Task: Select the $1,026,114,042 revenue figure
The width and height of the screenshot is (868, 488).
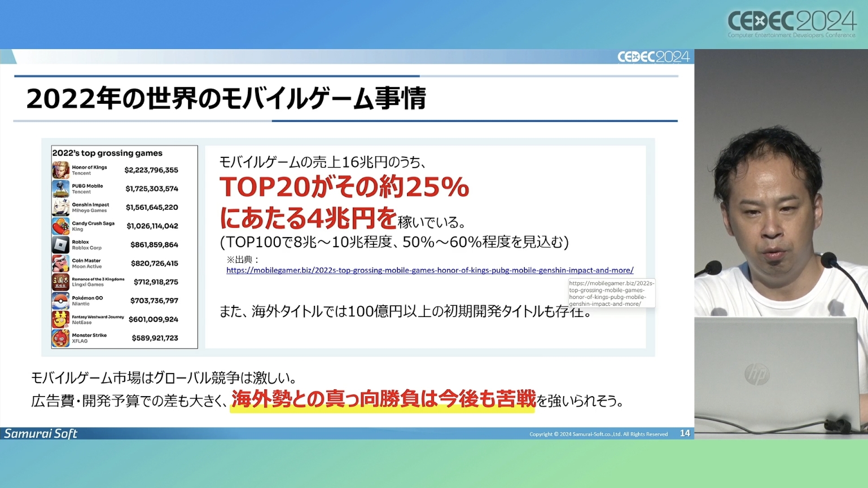Action: (152, 226)
